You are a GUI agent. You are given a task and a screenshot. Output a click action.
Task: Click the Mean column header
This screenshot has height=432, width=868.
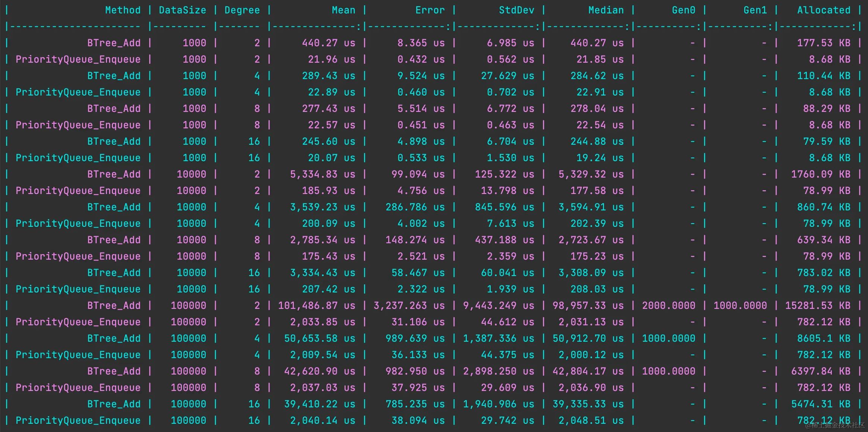click(x=343, y=10)
